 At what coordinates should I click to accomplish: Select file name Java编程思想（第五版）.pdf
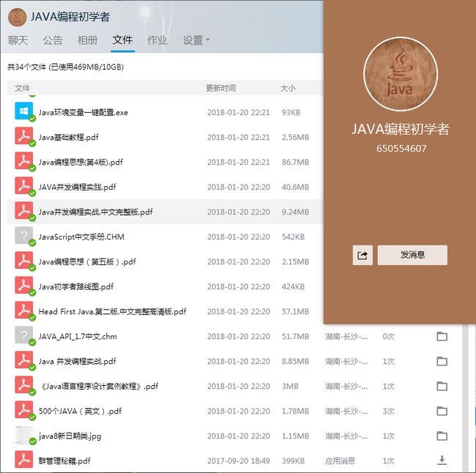pos(87,261)
